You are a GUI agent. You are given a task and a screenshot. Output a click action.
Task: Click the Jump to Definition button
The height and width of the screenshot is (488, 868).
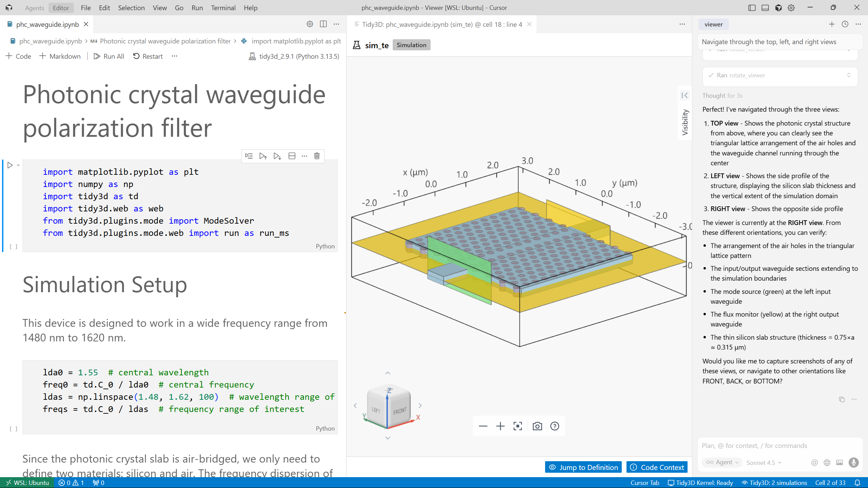pyautogui.click(x=583, y=467)
